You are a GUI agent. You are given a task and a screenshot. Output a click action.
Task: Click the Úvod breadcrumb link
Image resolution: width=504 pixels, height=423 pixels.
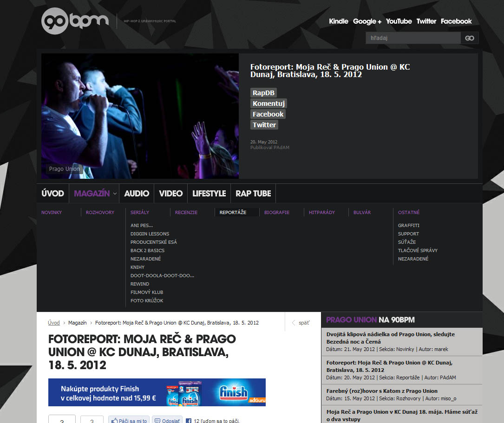(54, 323)
